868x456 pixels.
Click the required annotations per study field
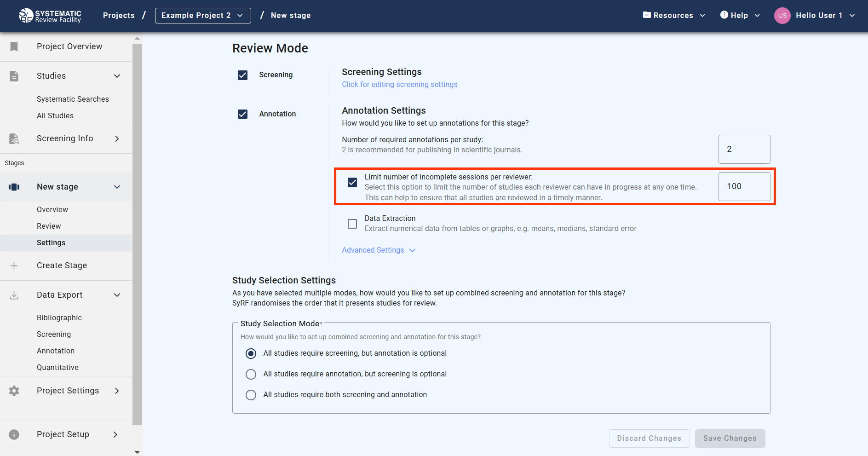[x=744, y=149]
